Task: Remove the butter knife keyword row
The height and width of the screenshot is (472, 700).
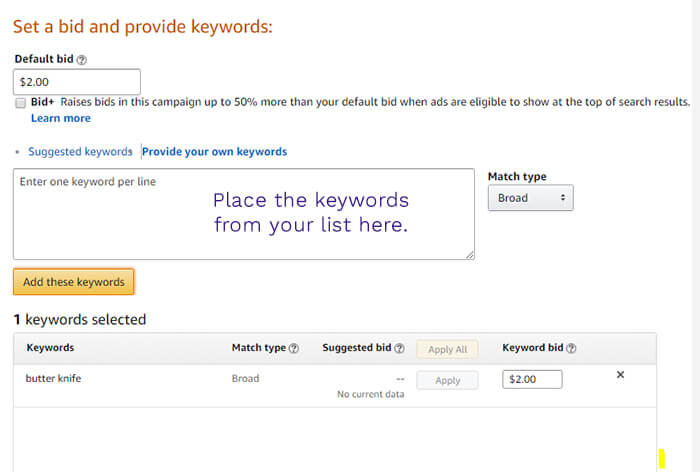Action: [620, 375]
